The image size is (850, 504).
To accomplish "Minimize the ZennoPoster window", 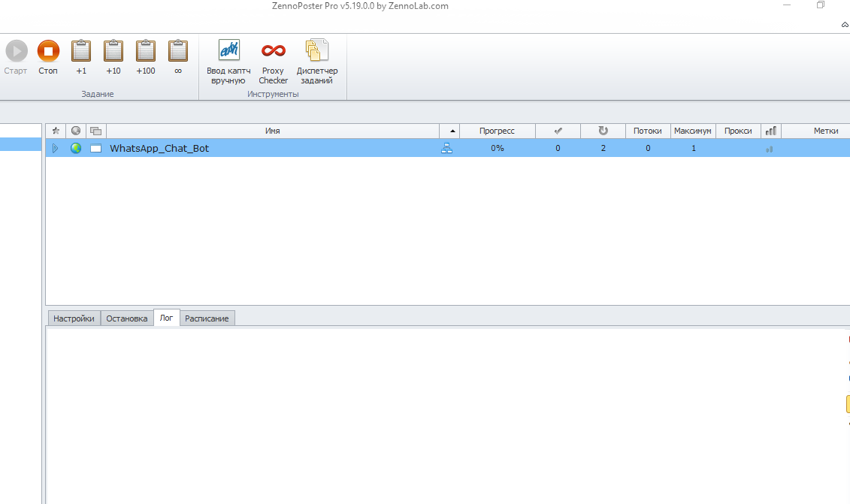I will click(787, 5).
